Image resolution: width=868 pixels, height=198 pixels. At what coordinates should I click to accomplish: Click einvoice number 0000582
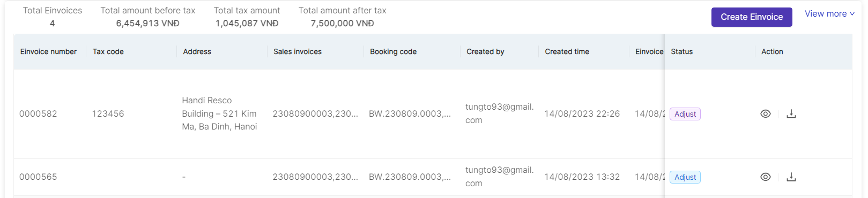pos(38,114)
